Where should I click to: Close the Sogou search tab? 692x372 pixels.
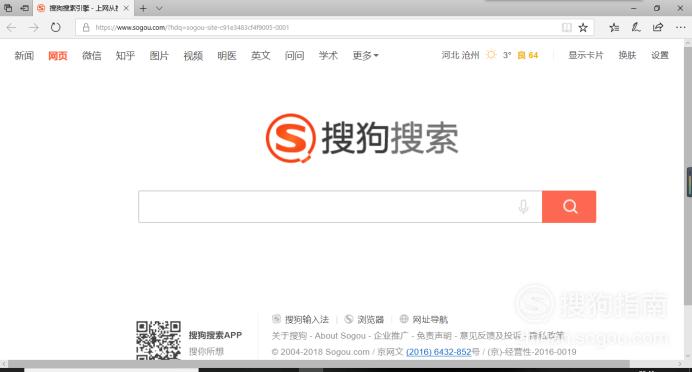coord(126,8)
